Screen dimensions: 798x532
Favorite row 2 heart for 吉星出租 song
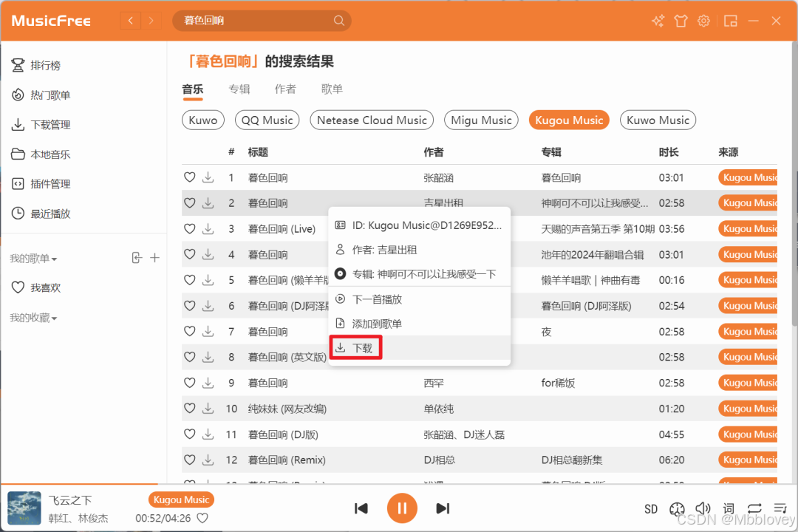pyautogui.click(x=189, y=202)
